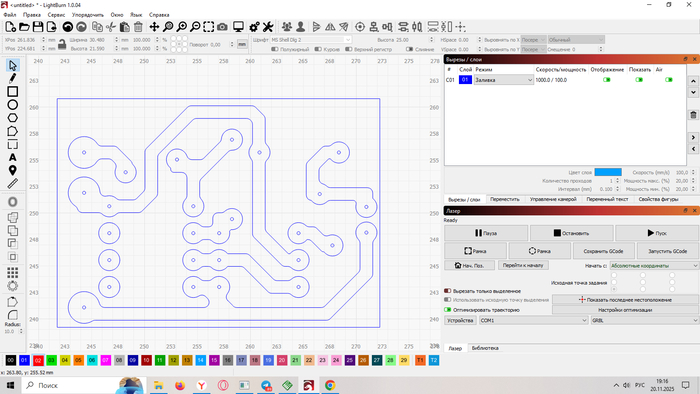
Task: Switch to the 'Библиотека' tab
Action: click(485, 348)
